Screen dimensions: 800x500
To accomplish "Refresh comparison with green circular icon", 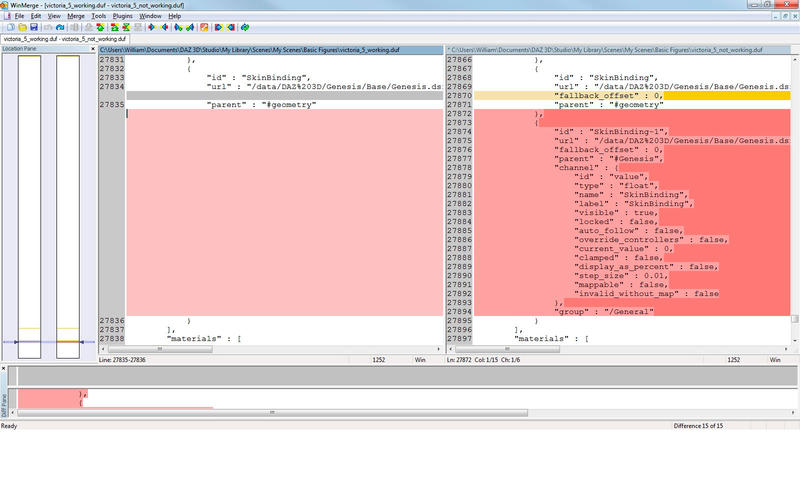I will coord(245,27).
